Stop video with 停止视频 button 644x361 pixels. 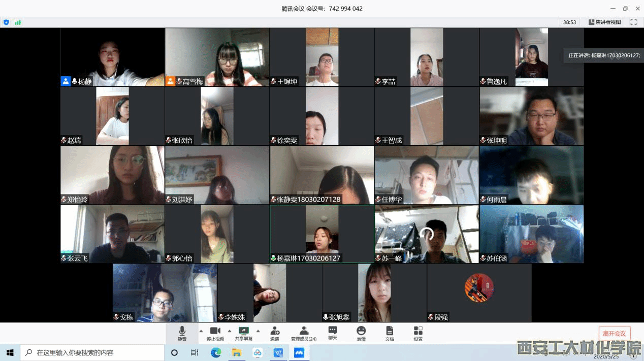coord(215,333)
